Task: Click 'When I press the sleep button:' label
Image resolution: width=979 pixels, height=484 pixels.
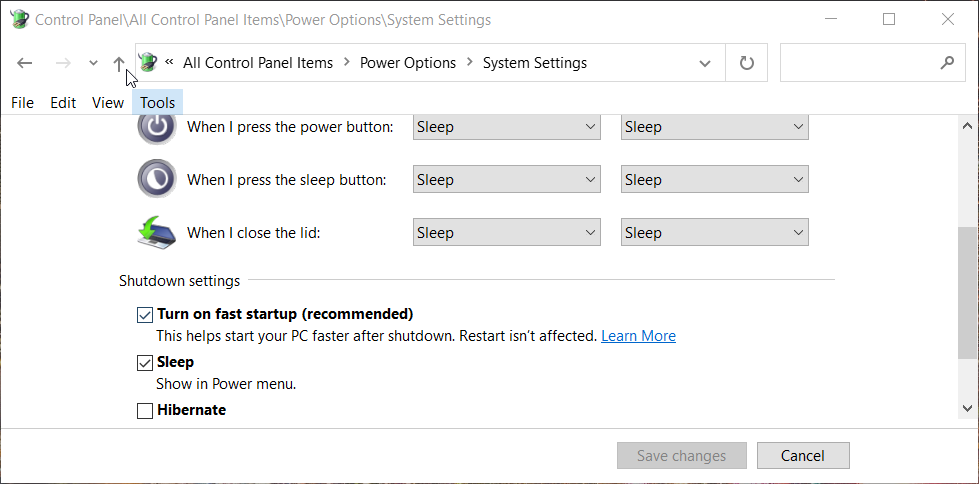Action: pyautogui.click(x=287, y=180)
